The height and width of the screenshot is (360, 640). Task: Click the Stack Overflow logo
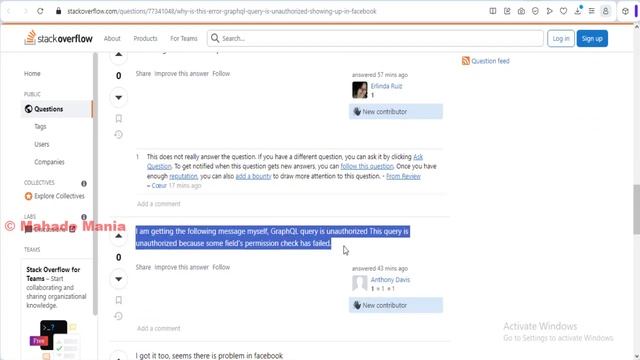(58, 38)
